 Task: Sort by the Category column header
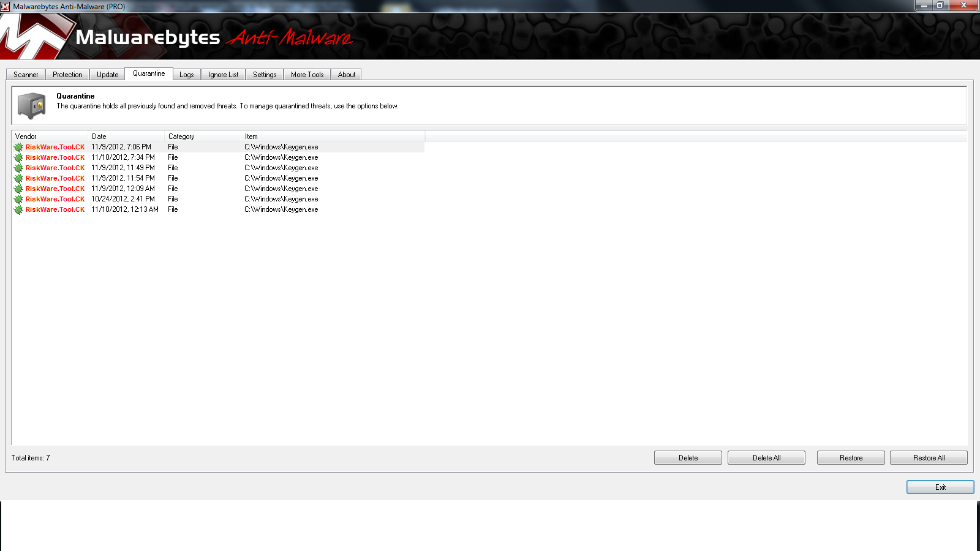click(x=203, y=137)
